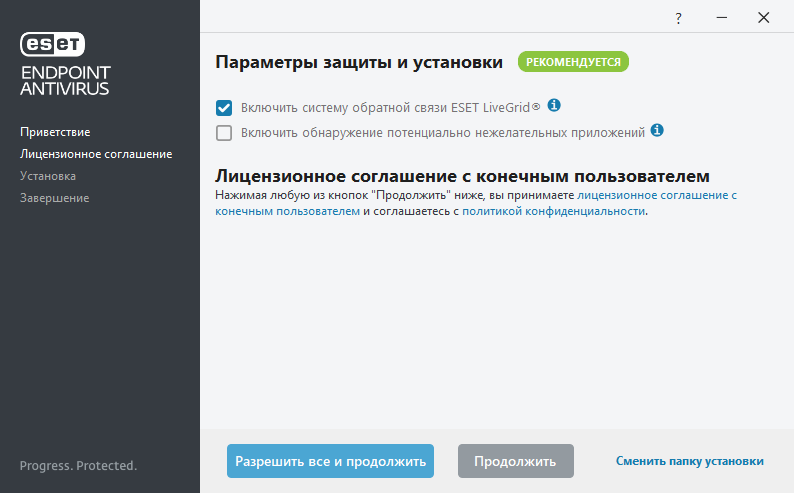
Task: Click the question mark help icon
Action: coord(678,17)
